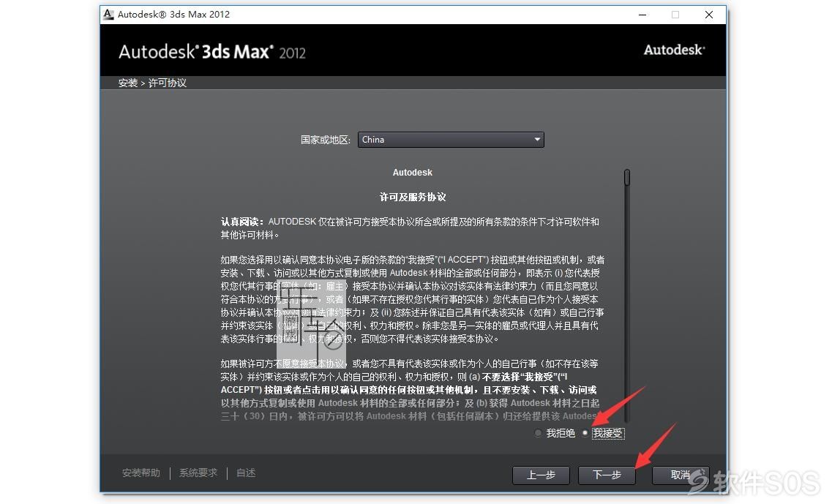Click the Autodesk app icon in title bar
Screen dimensions: 832x504
108,15
